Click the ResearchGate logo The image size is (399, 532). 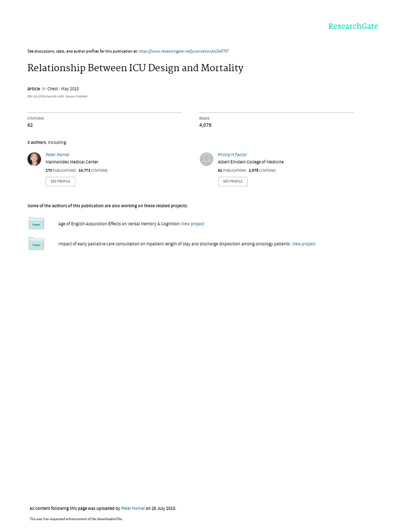pyautogui.click(x=353, y=26)
